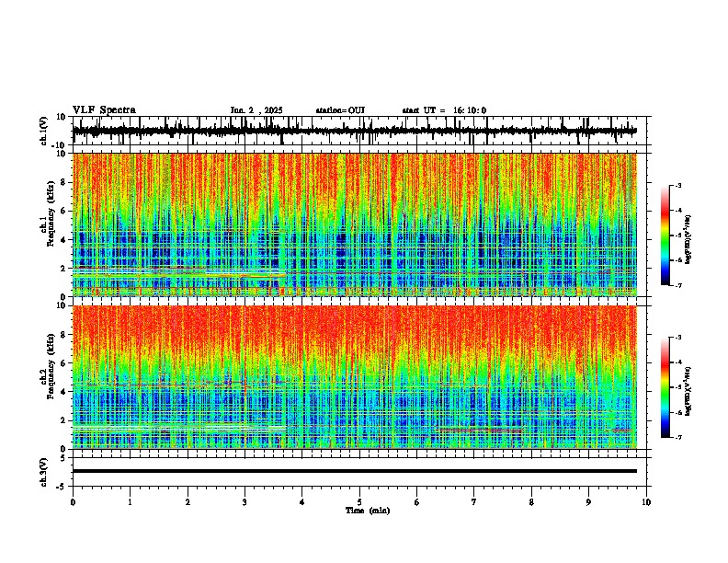728x563 pixels.
Task: Click the "-7" label below the ch.2 colorbar
Action: (677, 438)
